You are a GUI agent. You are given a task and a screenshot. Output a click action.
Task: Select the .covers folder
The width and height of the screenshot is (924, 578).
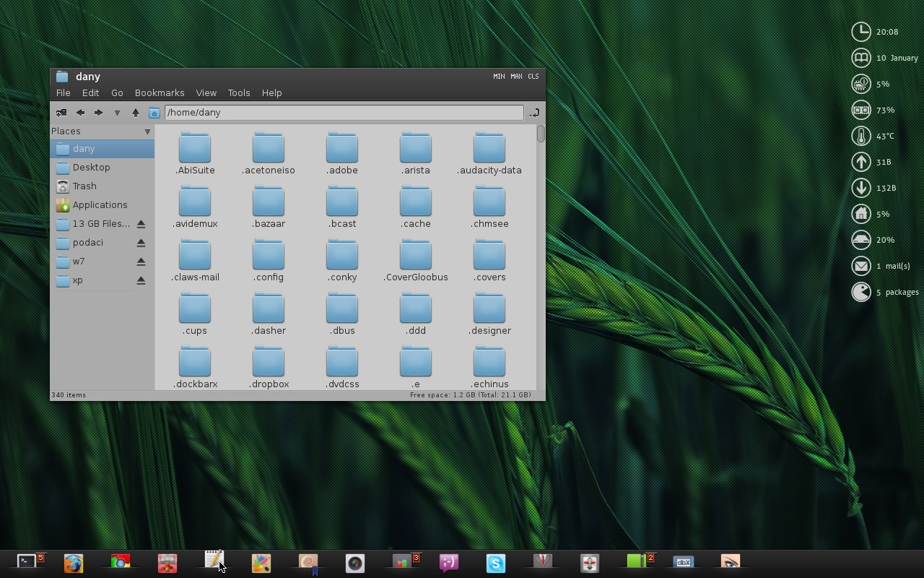(x=489, y=260)
